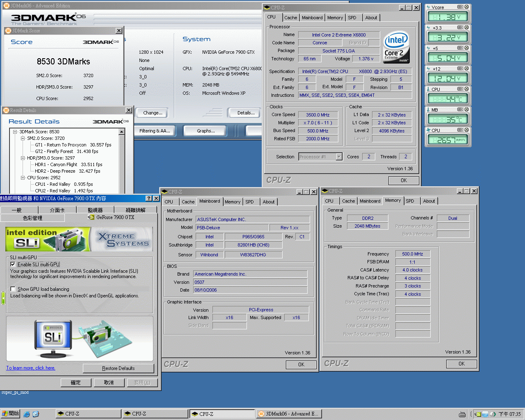Open the Processor selection dropdown
This screenshot has height=420, width=525.
[339, 157]
